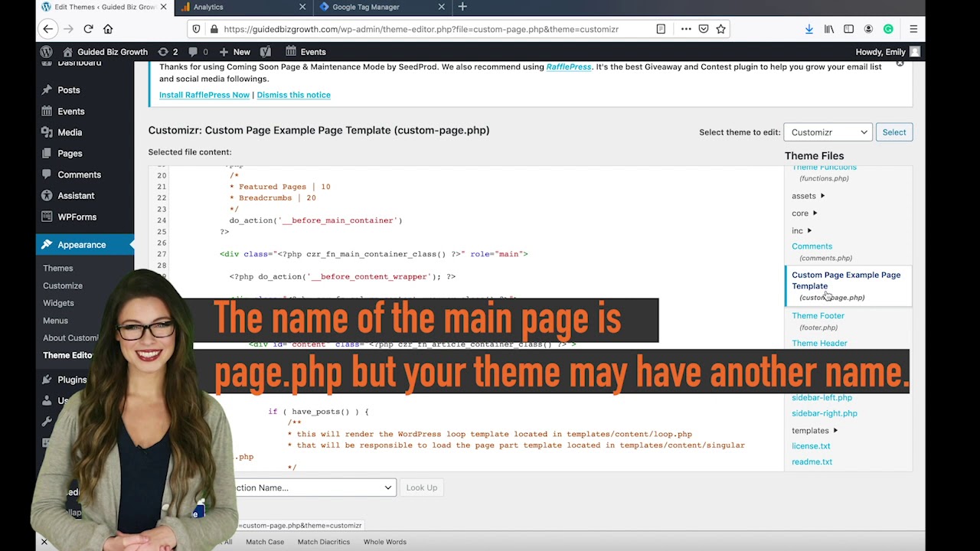Open license.txt theme file
The width and height of the screenshot is (980, 551).
pyautogui.click(x=811, y=446)
